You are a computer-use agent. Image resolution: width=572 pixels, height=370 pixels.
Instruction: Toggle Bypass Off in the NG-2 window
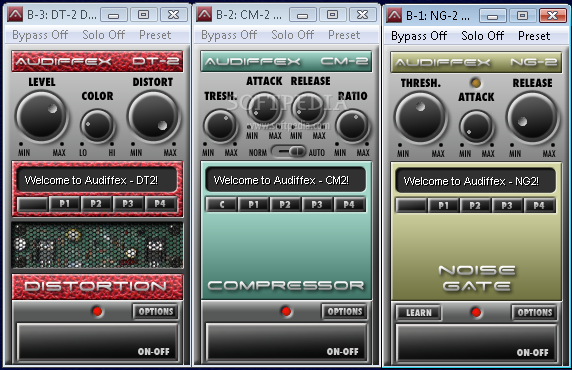(419, 36)
